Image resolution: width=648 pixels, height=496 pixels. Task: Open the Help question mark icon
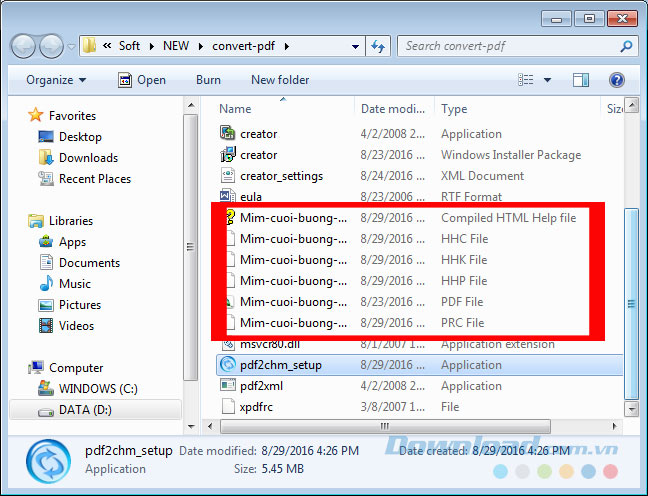click(617, 80)
